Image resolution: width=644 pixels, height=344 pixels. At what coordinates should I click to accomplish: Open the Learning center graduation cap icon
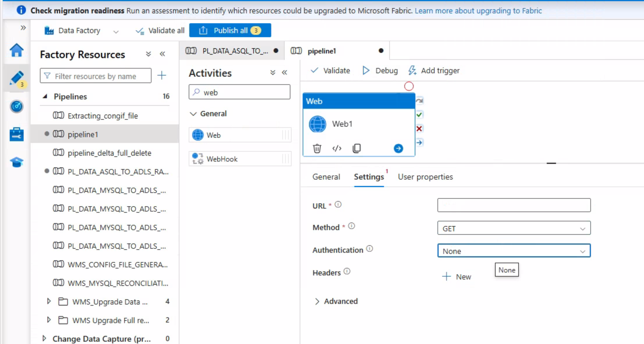(x=17, y=162)
